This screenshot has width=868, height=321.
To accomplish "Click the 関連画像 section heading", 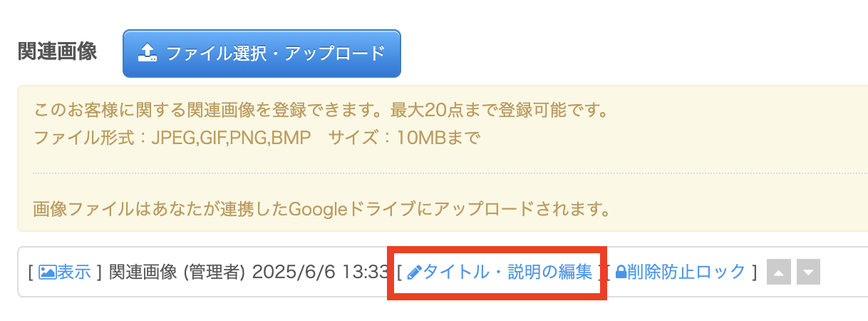I will pos(58,52).
